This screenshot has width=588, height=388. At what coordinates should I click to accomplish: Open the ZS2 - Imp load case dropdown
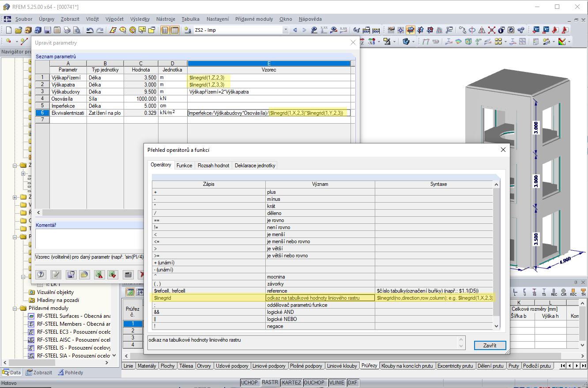(285, 30)
